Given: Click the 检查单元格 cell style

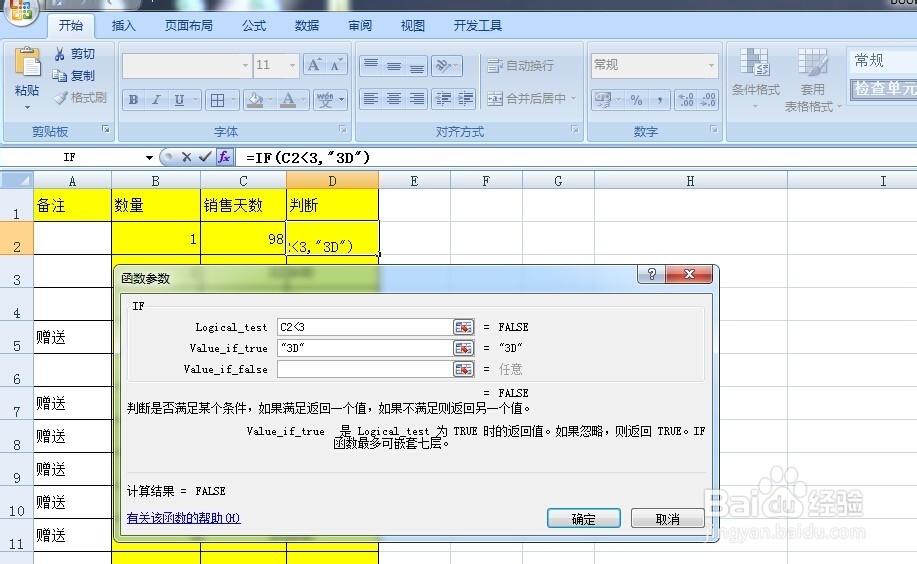Looking at the screenshot, I should tap(884, 89).
